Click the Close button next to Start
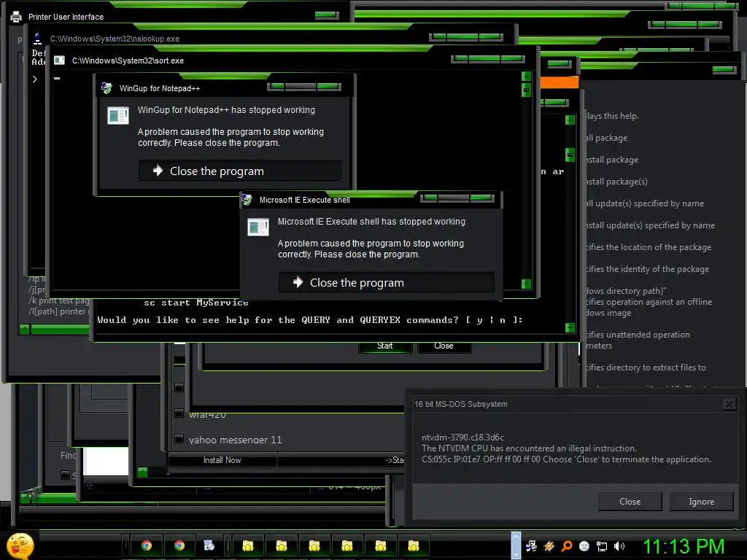The image size is (747, 560). coord(444,346)
